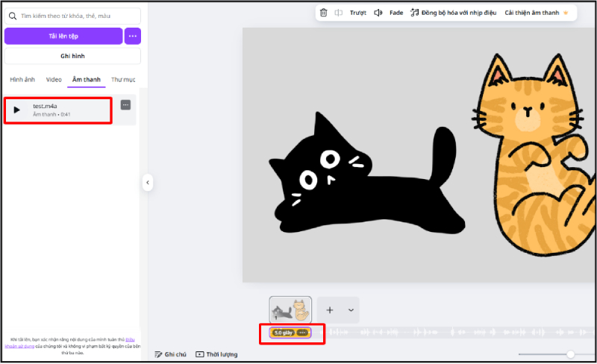Open more options for test.m4a file
The image size is (597, 364).
(125, 105)
